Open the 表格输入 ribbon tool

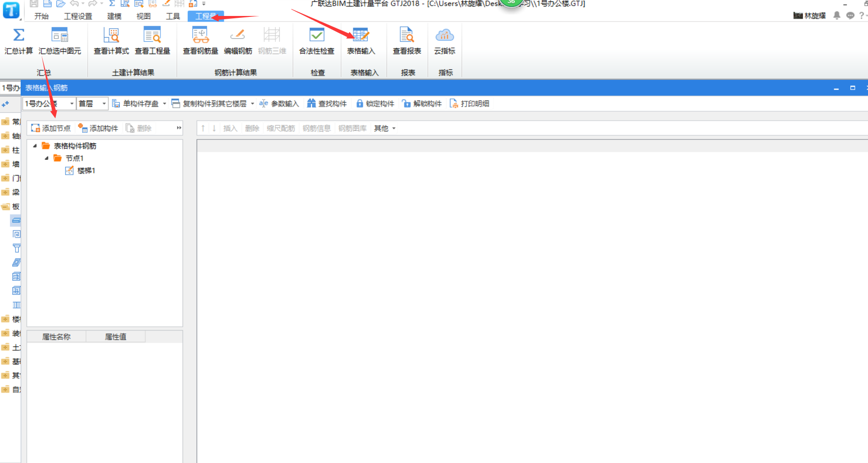click(x=361, y=40)
